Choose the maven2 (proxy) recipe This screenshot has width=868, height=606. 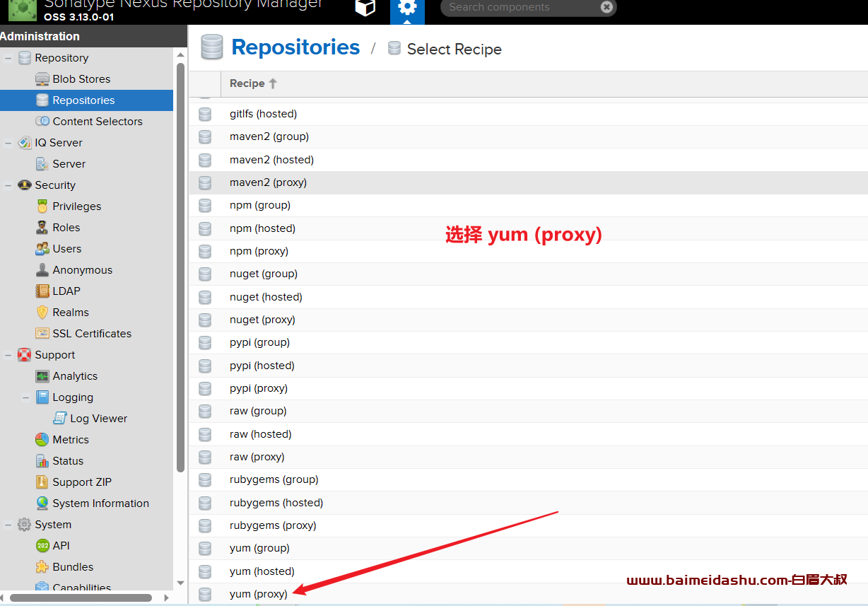[x=529, y=182]
